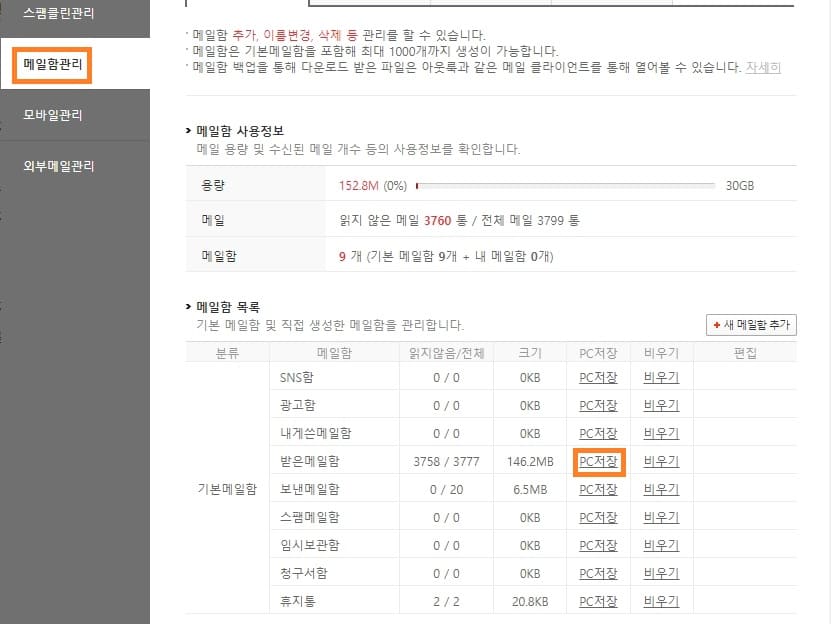831x624 pixels.
Task: Click the 0 / 20 count for 보낸메일함
Action: click(x=446, y=490)
